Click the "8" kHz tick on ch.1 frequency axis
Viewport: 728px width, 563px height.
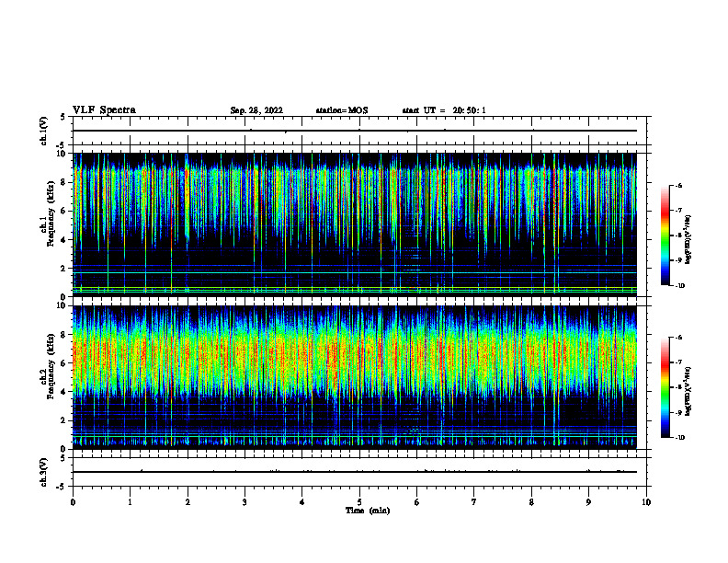[x=64, y=182]
